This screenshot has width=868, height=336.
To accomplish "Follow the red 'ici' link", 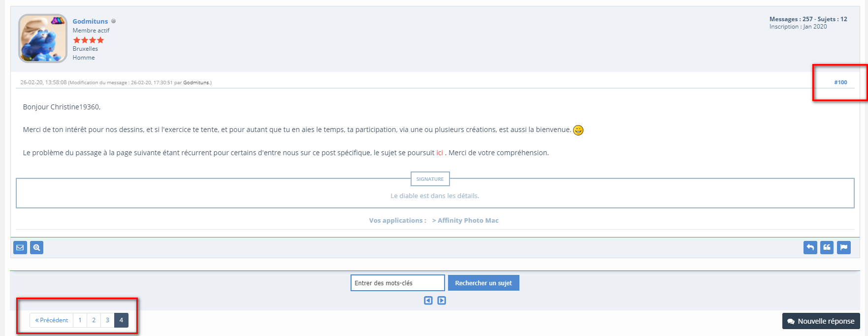I will (x=440, y=153).
